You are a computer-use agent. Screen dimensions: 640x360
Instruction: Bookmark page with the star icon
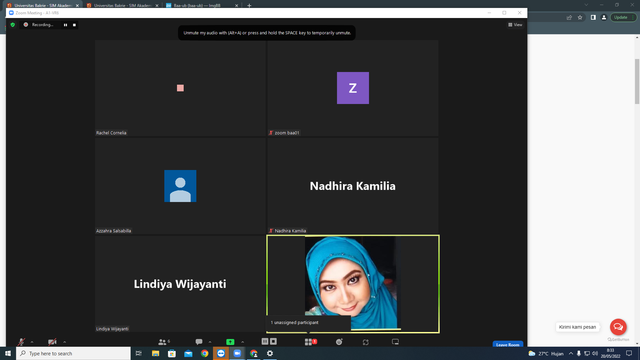tap(580, 18)
